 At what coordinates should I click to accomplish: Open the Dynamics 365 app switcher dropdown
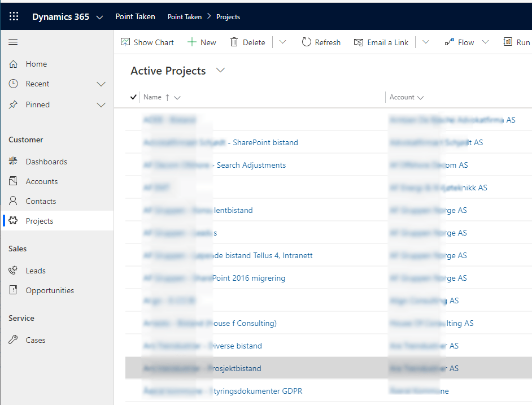coord(99,17)
